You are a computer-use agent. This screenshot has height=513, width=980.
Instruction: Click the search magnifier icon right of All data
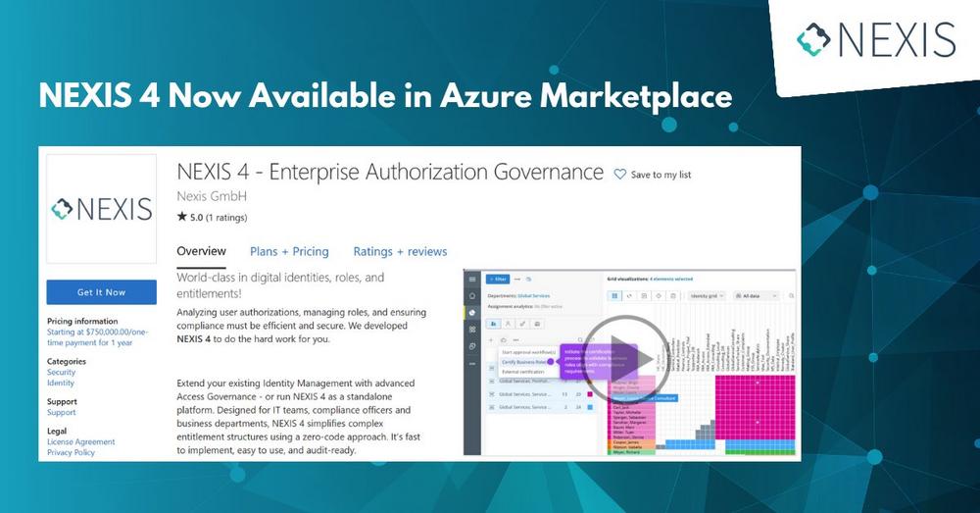tap(790, 295)
